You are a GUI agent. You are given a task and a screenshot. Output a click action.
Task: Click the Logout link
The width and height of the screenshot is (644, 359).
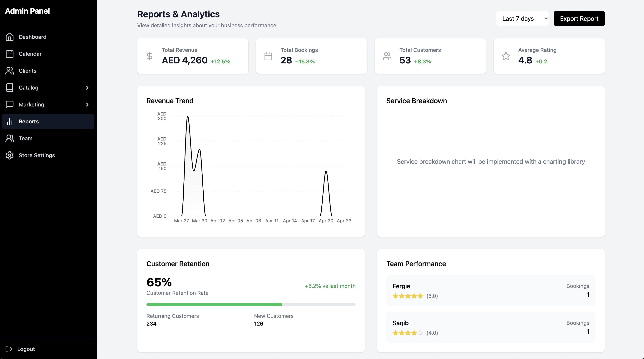(x=26, y=349)
